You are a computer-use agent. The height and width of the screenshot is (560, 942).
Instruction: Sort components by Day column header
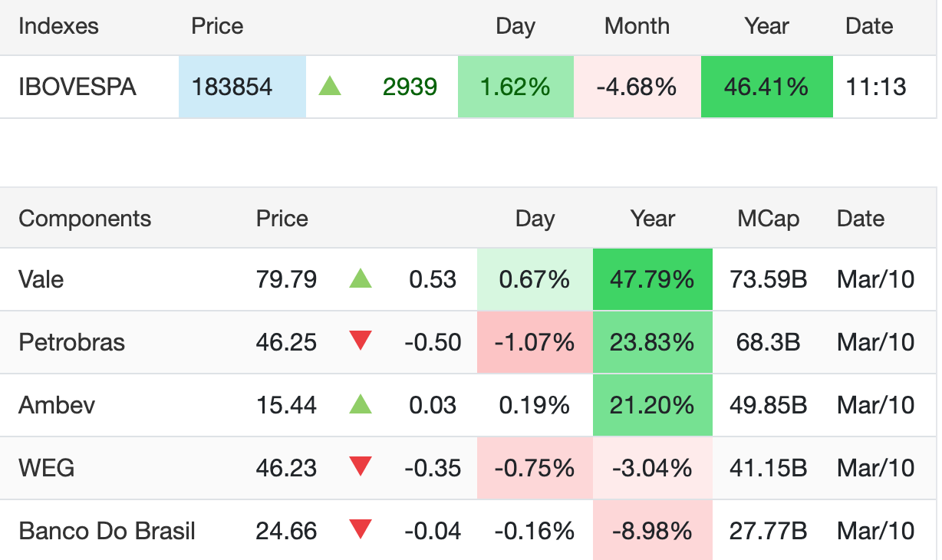tap(535, 219)
